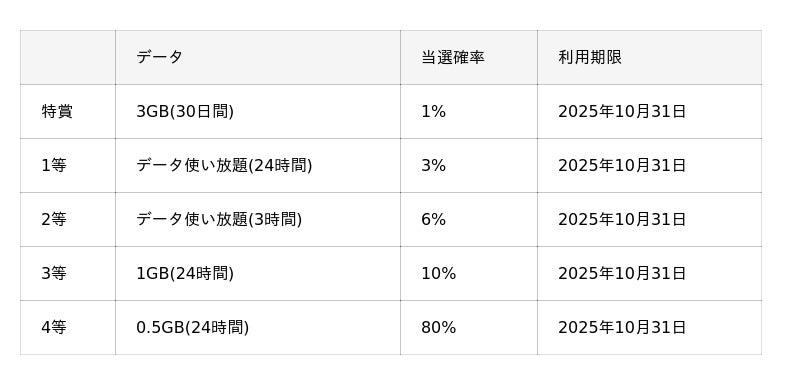Select the 特賞 row label
This screenshot has width=800, height=385.
click(57, 111)
